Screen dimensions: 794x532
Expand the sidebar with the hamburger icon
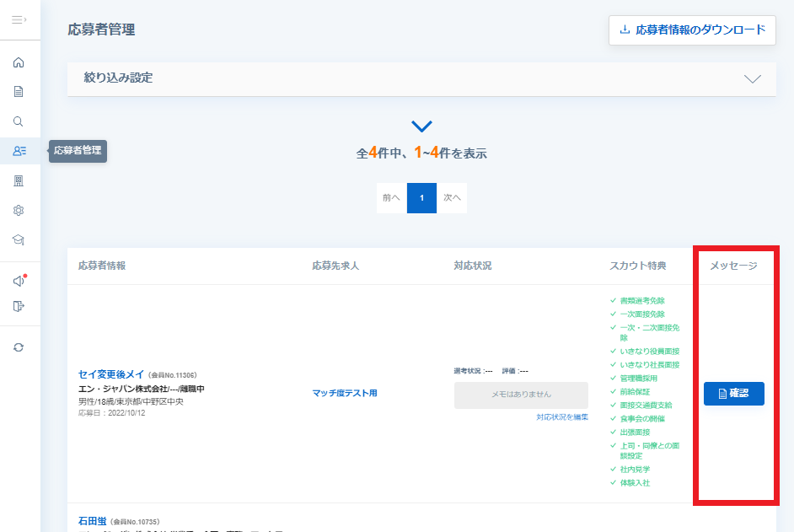pyautogui.click(x=19, y=19)
